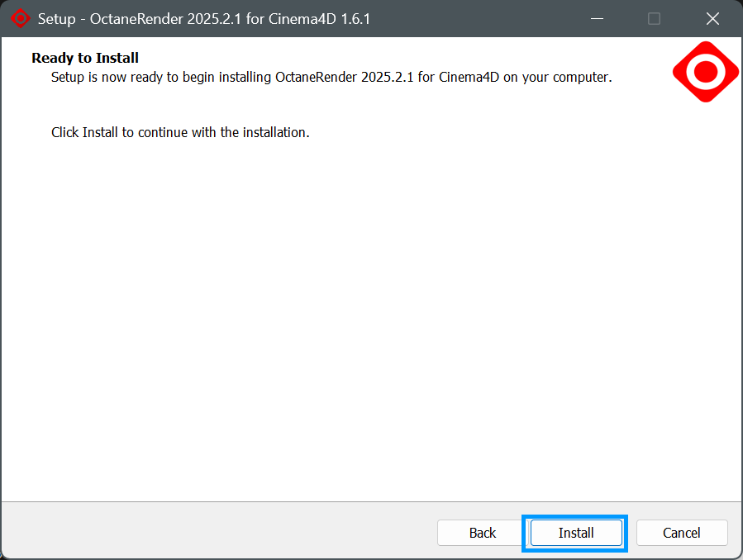743x560 pixels.
Task: Click the "Click Install to continue" instruction line
Action: [x=180, y=132]
